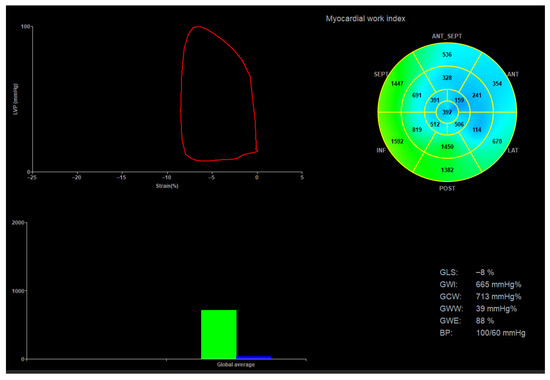Viewport: 550px width, 380px height.
Task: Click the mid anterior segment 241
Action: click(x=477, y=95)
